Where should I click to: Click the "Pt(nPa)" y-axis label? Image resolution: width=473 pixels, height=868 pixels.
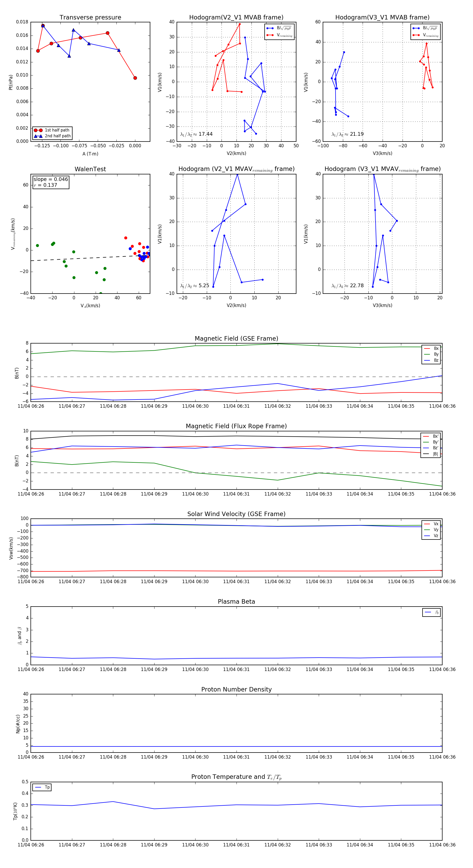[11, 82]
